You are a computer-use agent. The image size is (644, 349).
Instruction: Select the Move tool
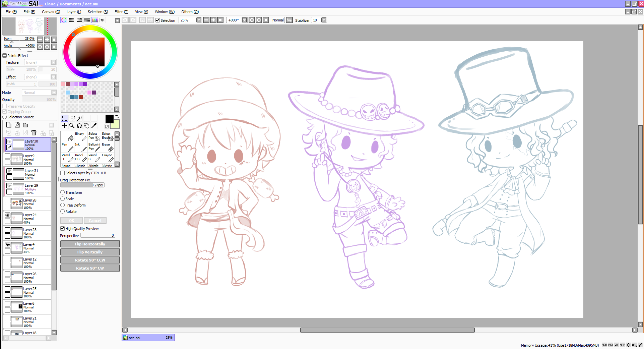[x=64, y=125]
